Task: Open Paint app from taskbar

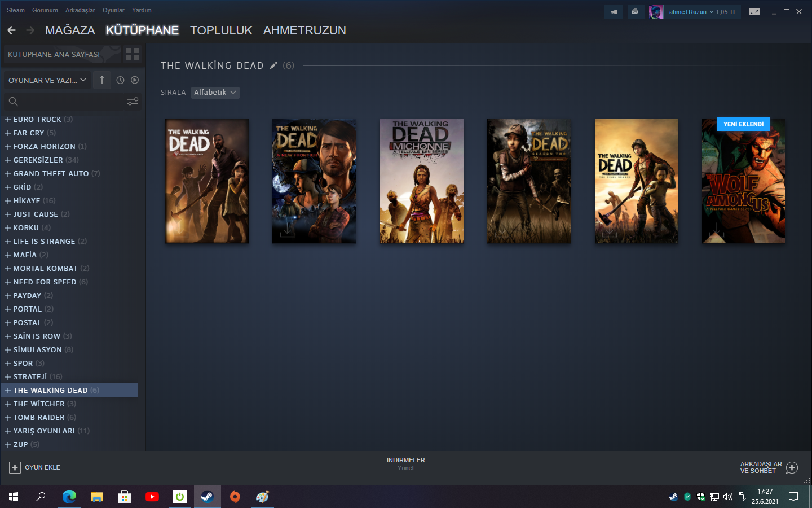Action: click(x=263, y=497)
